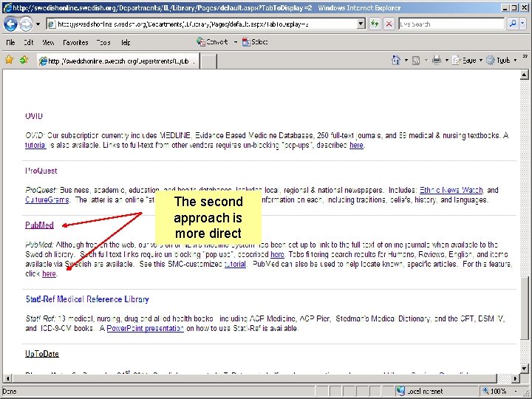
Task: Open the Edit menu
Action: tap(29, 42)
